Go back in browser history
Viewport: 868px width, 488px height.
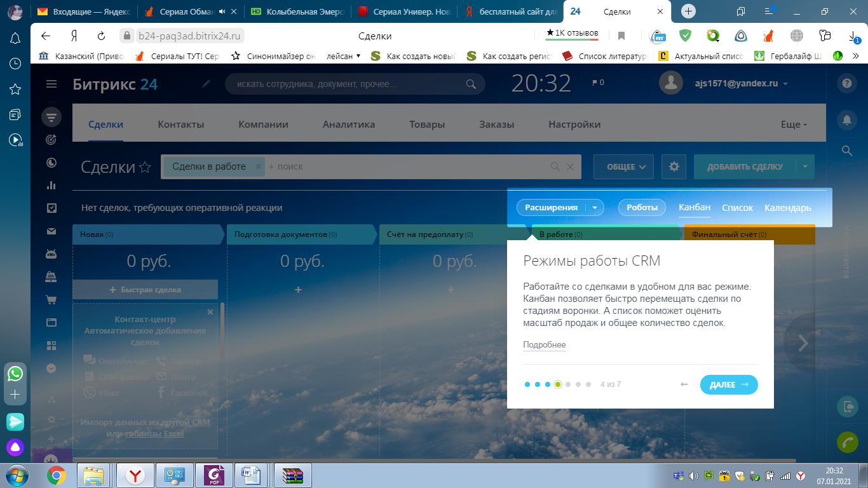[x=46, y=36]
